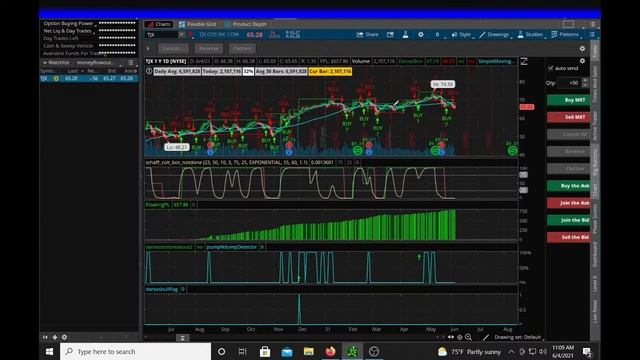Viewport: 640px width, 360px height.
Task: Open the Style dropdown
Action: 462,35
